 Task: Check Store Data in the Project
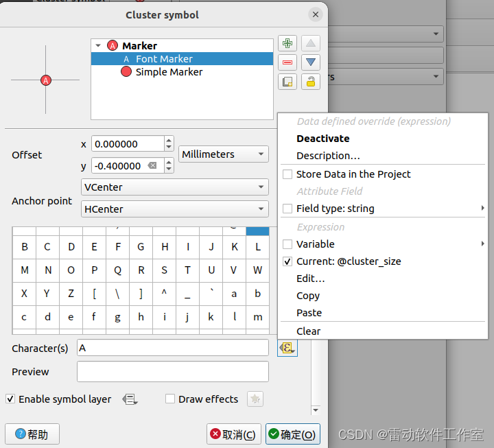287,174
